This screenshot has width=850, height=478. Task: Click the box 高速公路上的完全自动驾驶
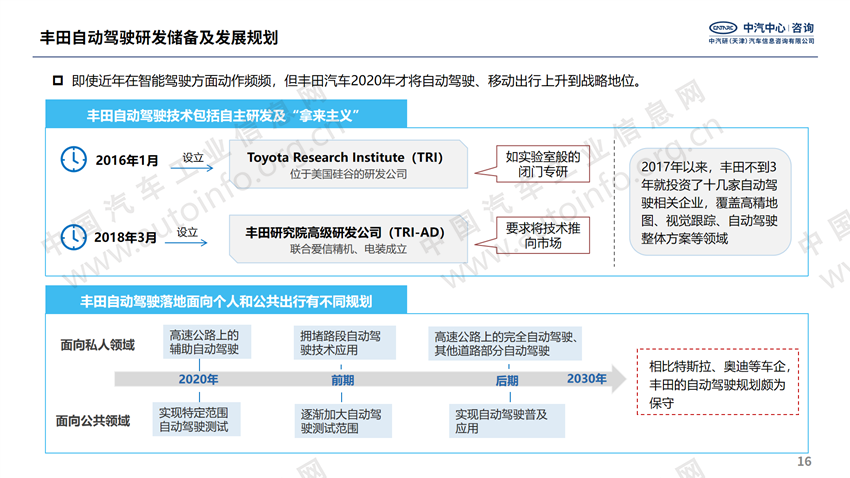505,344
